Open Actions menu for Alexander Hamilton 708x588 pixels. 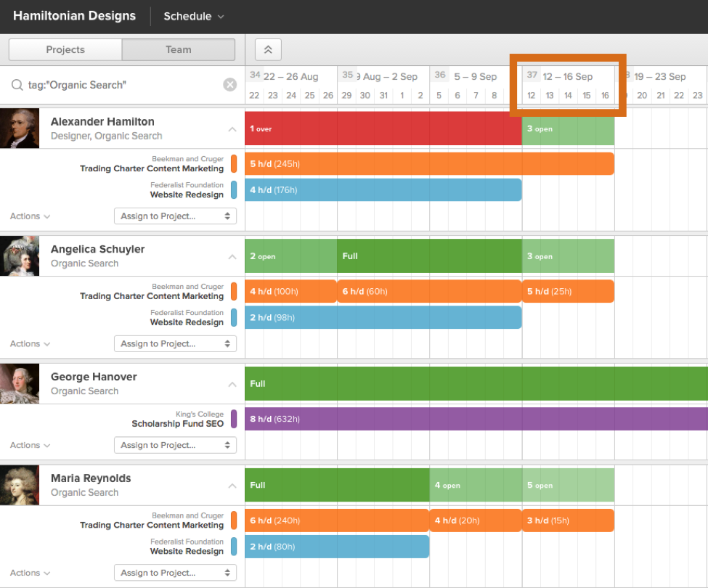click(x=30, y=216)
